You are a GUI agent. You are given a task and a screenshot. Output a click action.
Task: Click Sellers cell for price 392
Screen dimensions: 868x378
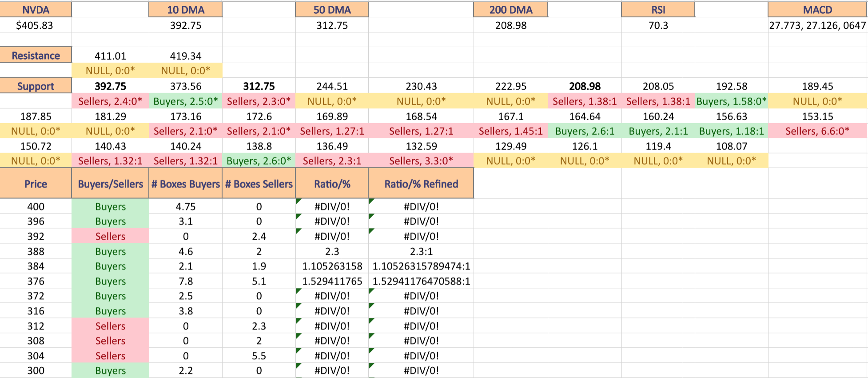coord(110,236)
